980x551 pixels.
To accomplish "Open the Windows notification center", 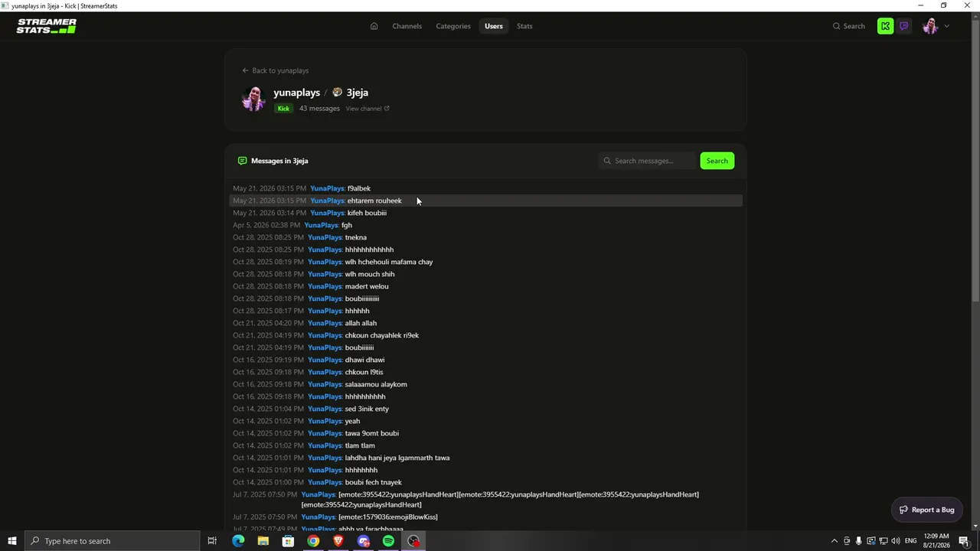I will 964,541.
